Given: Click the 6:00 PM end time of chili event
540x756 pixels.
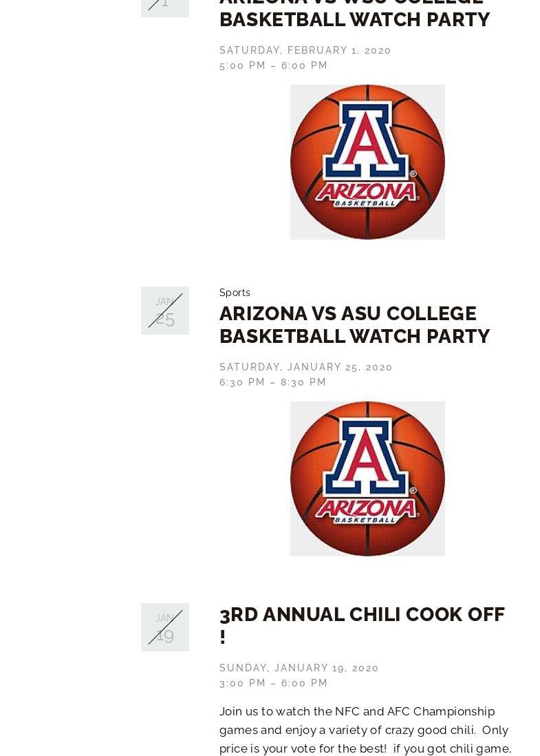Looking at the screenshot, I should point(304,683).
